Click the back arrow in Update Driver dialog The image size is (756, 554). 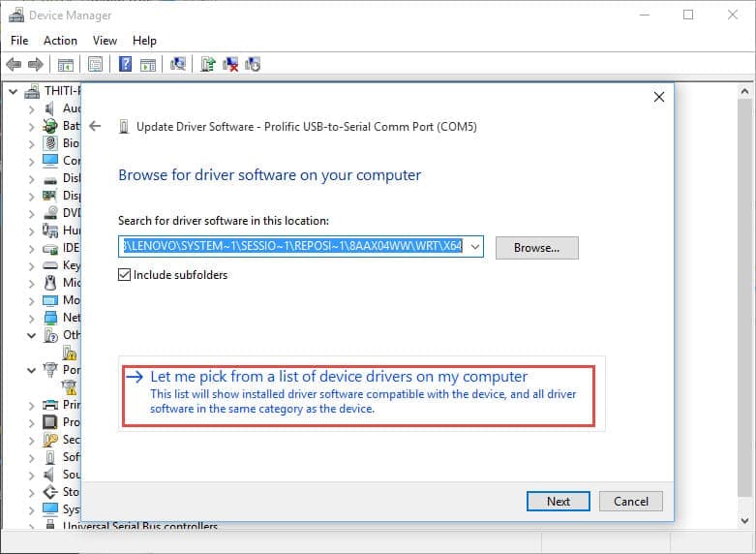point(95,126)
